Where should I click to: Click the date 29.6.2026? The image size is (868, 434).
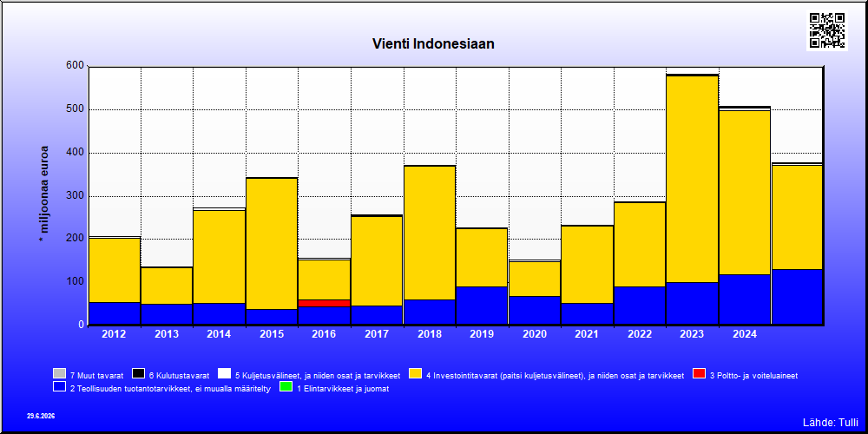click(x=41, y=416)
